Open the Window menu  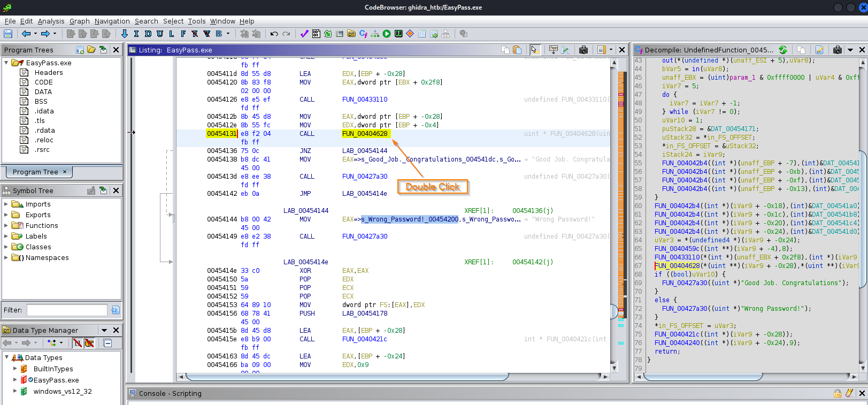click(222, 21)
